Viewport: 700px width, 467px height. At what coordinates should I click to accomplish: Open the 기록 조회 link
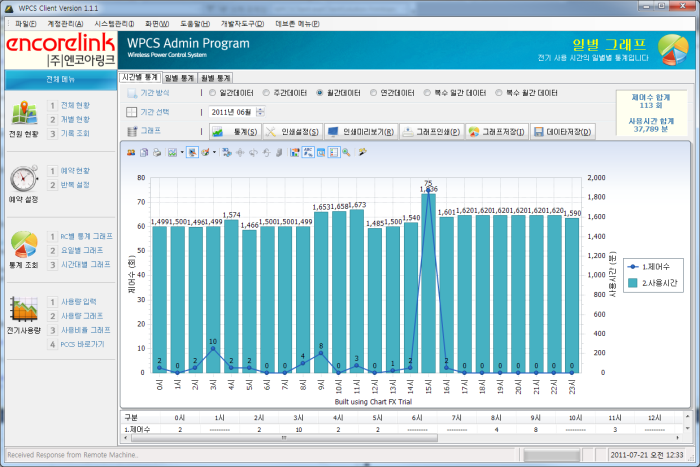(x=75, y=133)
